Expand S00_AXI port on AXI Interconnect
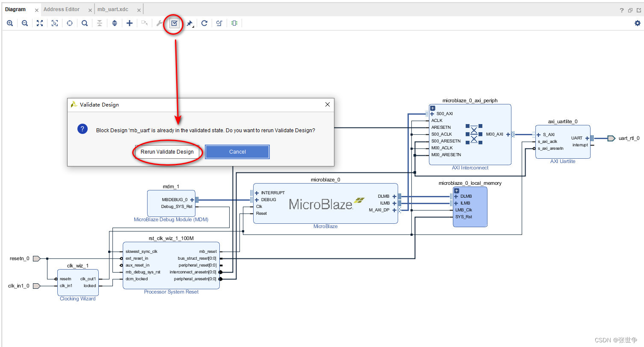Viewport: 644px width, 347px height. (432, 114)
